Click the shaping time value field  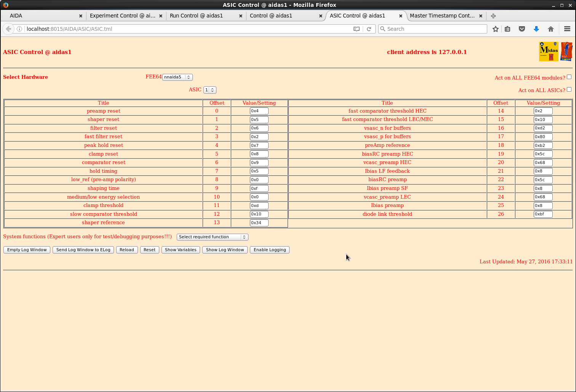pyautogui.click(x=259, y=188)
